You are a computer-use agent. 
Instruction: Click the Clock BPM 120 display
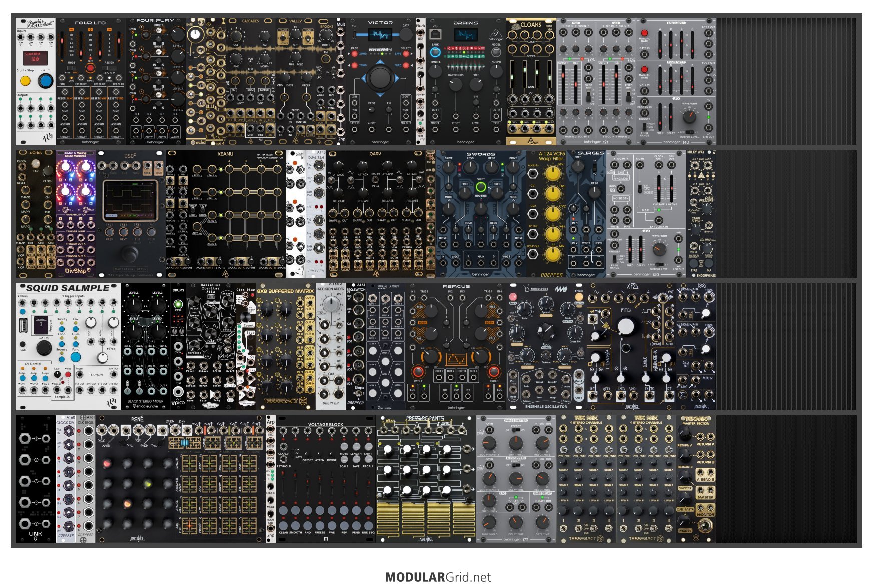[x=36, y=57]
